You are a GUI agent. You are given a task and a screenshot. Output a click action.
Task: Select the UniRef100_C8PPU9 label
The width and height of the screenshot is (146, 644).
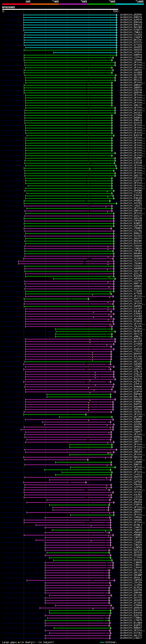coord(131,580)
